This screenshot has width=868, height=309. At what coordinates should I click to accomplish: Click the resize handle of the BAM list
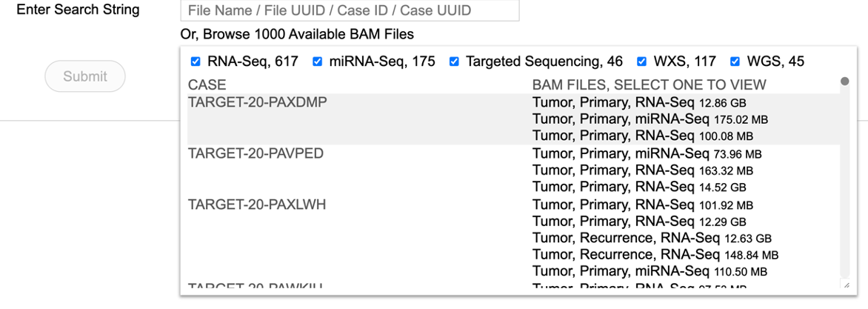pyautogui.click(x=846, y=285)
